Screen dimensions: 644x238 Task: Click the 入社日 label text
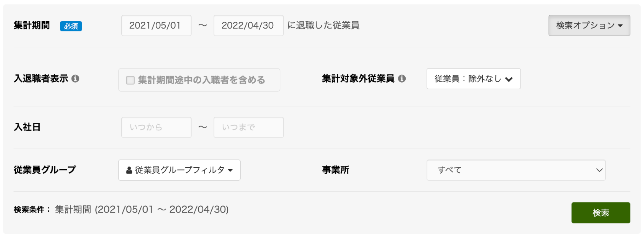[x=27, y=127]
